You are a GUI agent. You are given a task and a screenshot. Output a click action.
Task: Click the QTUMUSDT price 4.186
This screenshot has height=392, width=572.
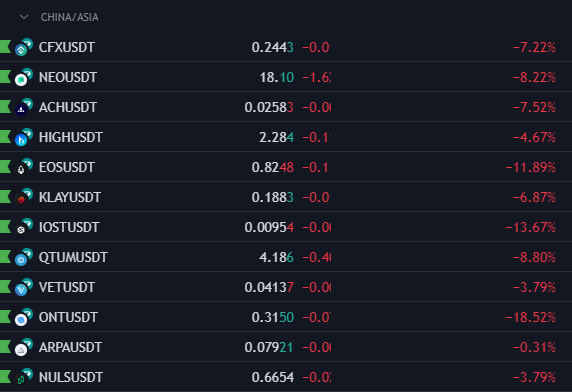277,257
